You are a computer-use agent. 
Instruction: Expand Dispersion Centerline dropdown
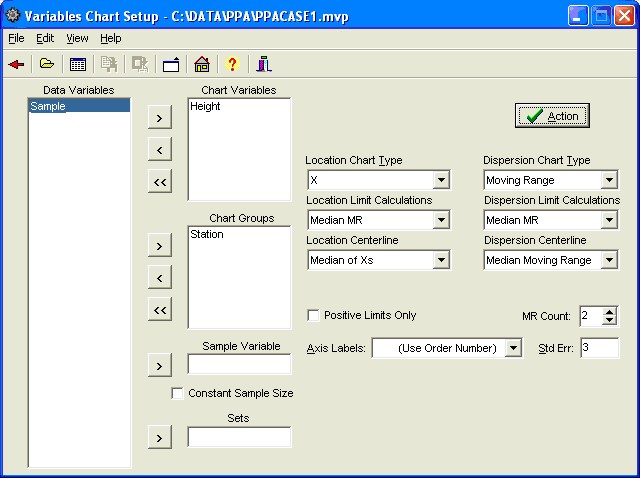click(609, 260)
